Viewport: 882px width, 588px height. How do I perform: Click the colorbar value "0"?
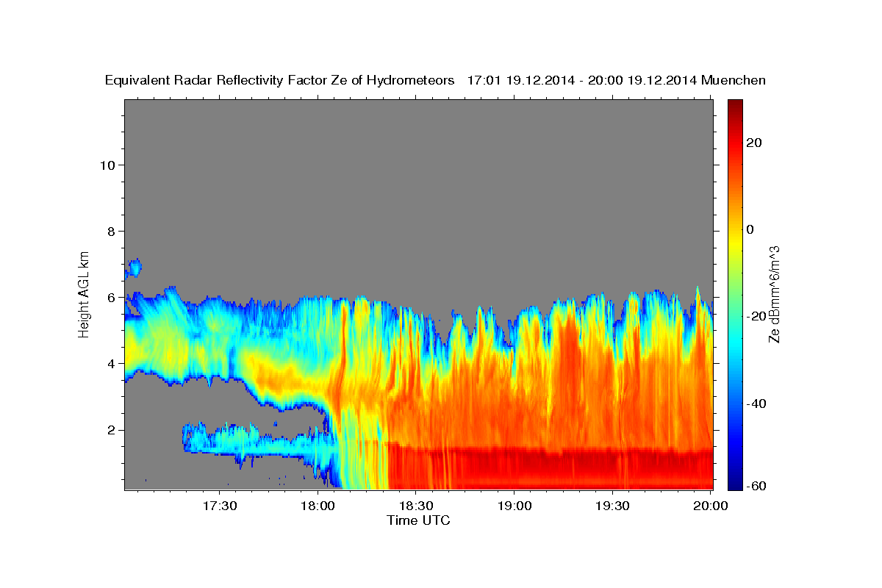pyautogui.click(x=750, y=229)
